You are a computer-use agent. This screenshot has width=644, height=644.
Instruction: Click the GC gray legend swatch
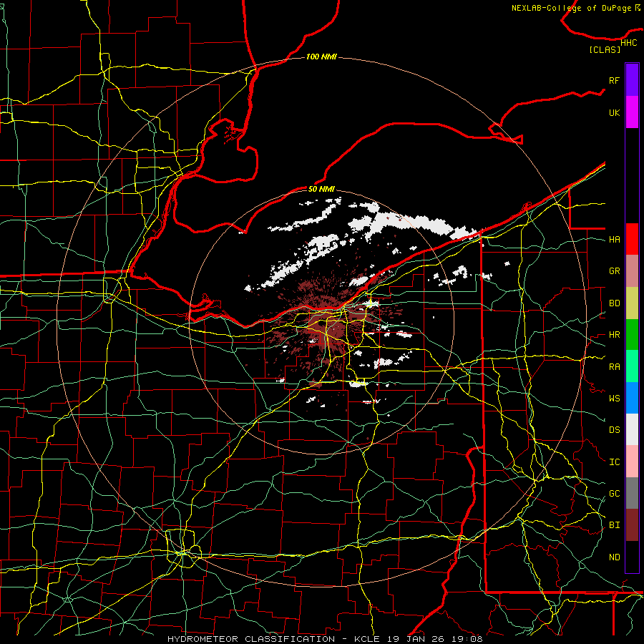tap(632, 493)
